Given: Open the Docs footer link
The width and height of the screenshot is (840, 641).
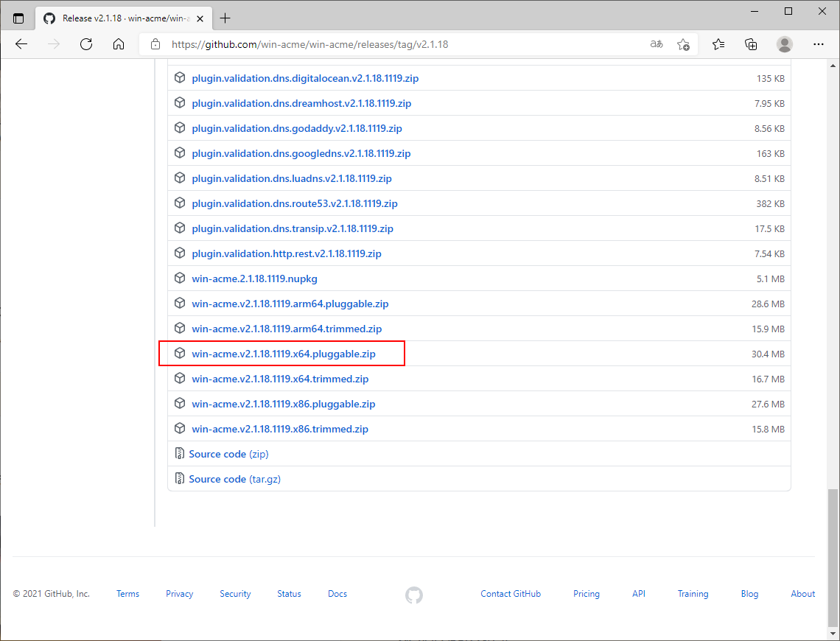Looking at the screenshot, I should tap(337, 594).
